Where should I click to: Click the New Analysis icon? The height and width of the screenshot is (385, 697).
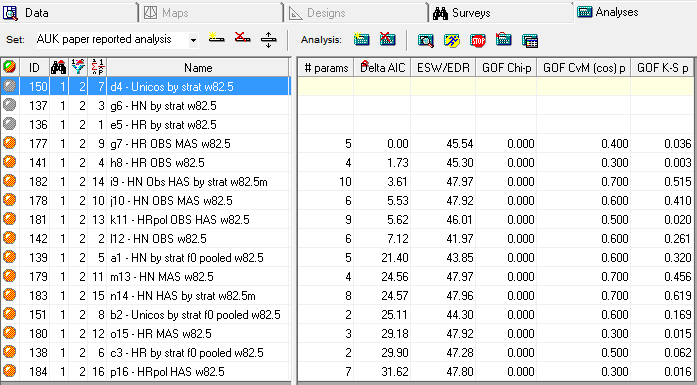[361, 40]
